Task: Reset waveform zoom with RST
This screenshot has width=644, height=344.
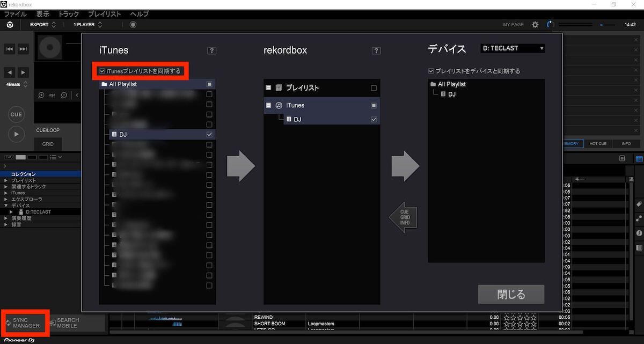Action: click(53, 96)
